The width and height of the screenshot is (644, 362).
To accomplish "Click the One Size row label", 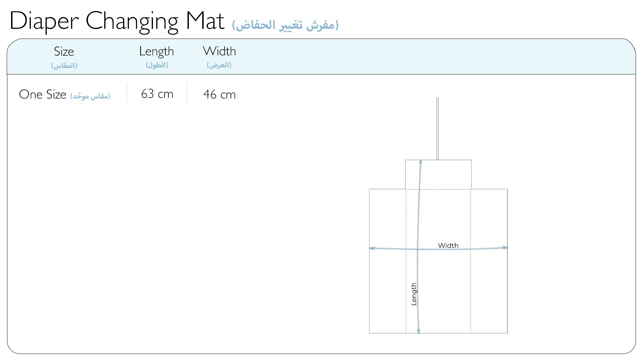I will tap(43, 95).
